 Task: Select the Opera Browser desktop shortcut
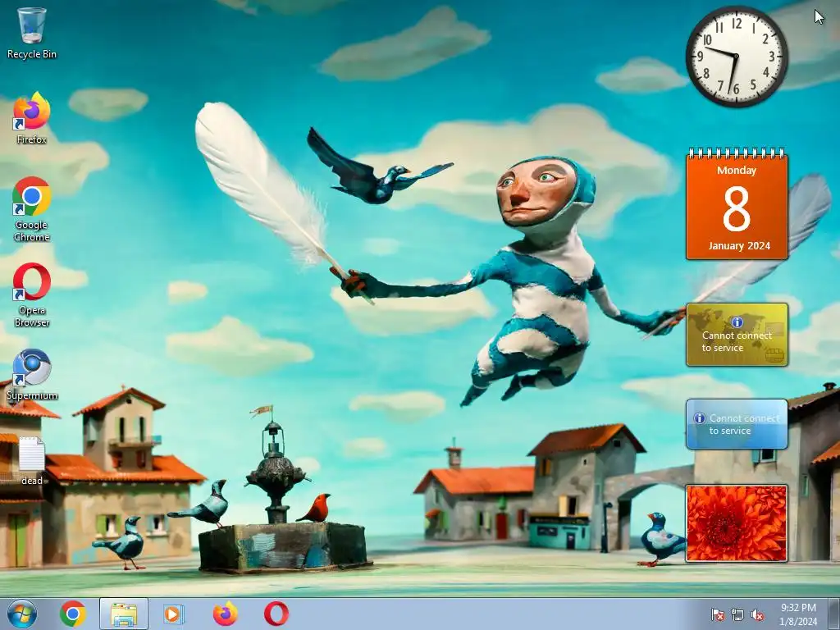click(32, 294)
